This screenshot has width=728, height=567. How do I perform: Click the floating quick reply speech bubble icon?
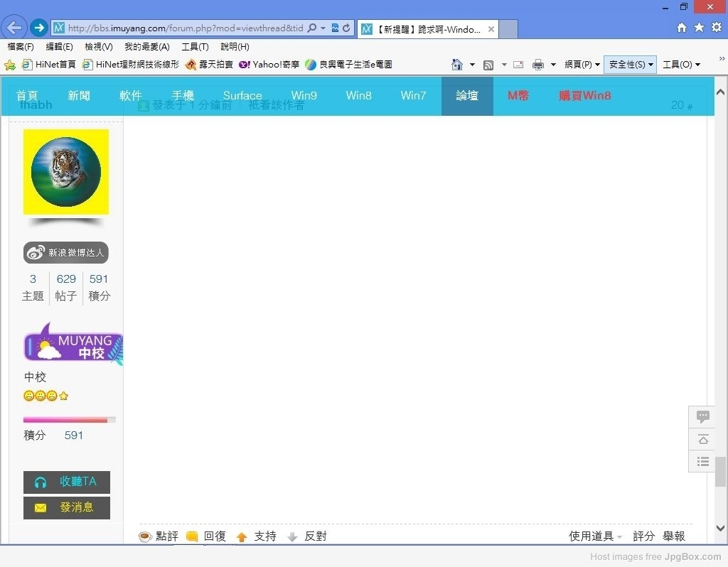(x=702, y=416)
